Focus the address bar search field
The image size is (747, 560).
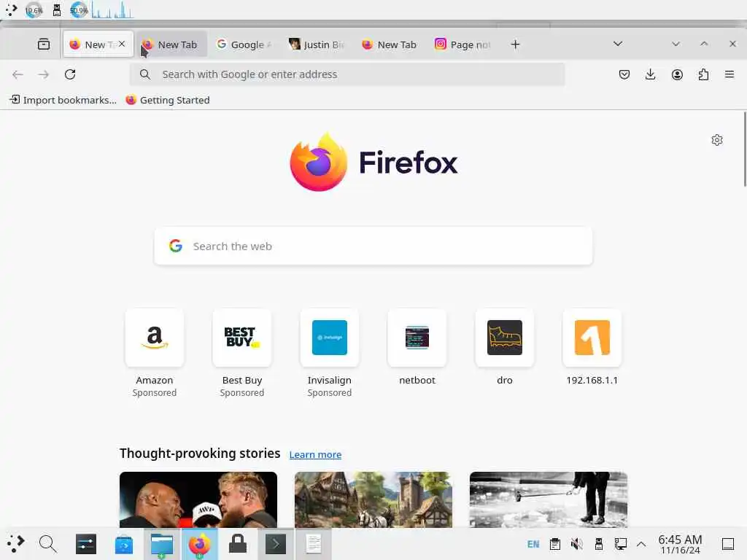(347, 74)
